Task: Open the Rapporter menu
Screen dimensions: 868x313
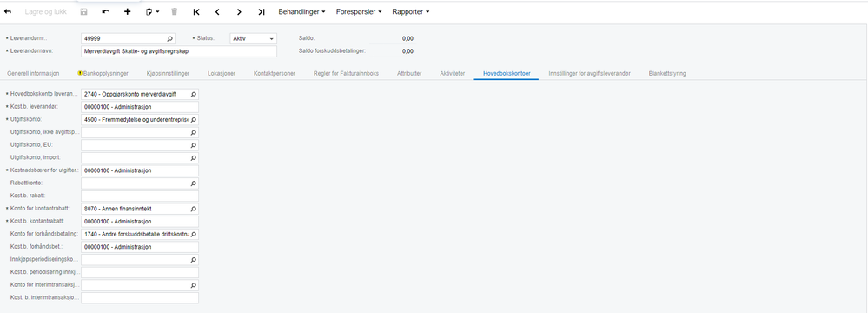Action: [x=411, y=11]
